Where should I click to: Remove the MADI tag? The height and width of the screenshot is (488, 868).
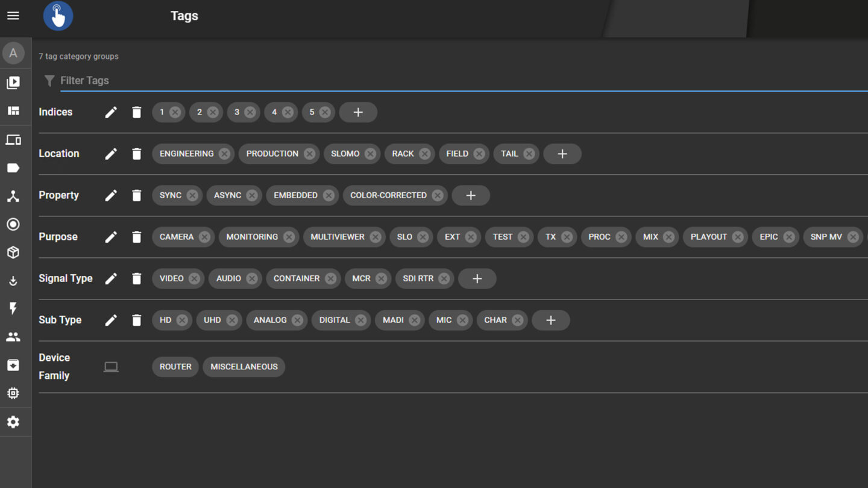[x=415, y=320]
